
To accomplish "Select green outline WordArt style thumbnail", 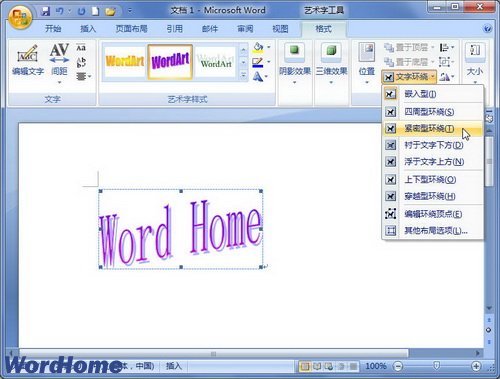I will pyautogui.click(x=215, y=62).
